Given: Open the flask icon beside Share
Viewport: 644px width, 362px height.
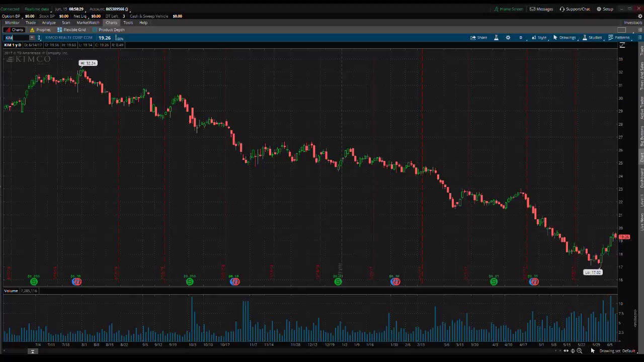Looking at the screenshot, I should [496, 38].
